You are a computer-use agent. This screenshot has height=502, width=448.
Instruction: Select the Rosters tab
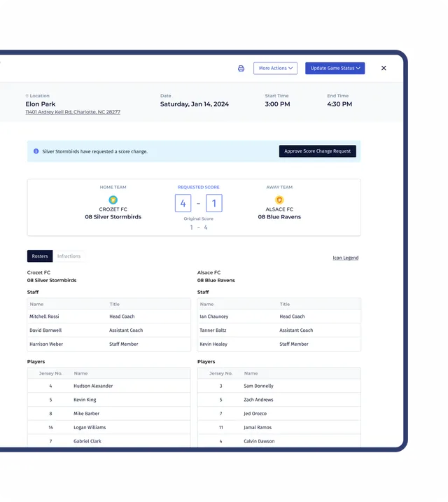[x=40, y=256]
